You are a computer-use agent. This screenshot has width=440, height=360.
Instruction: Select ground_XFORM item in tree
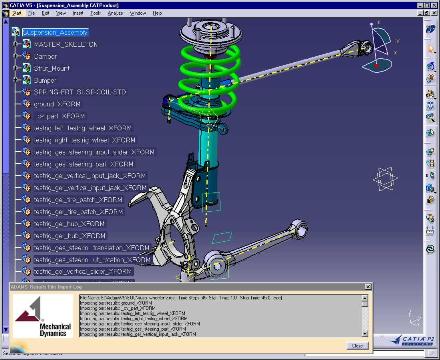(57, 104)
